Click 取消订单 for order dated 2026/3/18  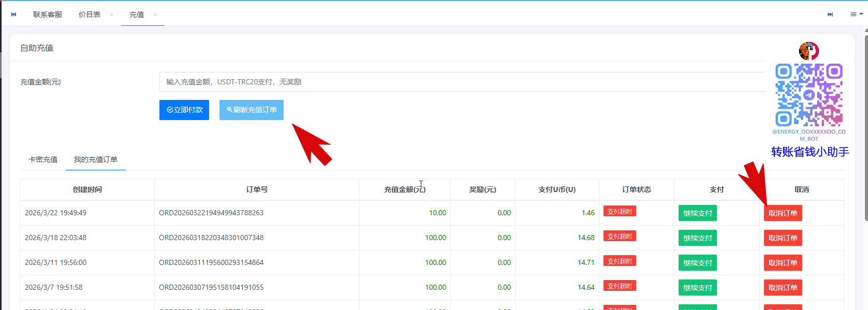click(783, 238)
